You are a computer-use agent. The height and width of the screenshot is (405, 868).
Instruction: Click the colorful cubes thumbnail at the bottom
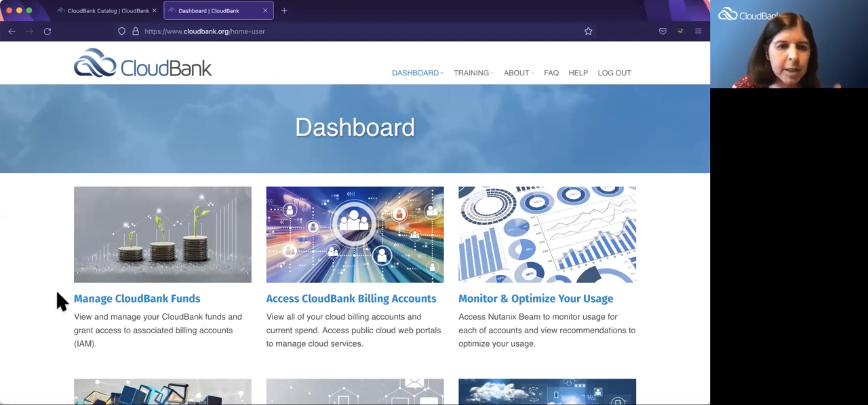pos(163,391)
